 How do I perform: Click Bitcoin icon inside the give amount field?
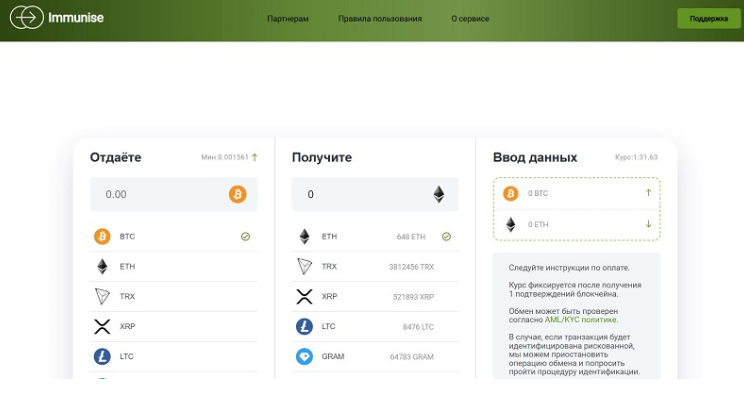click(x=238, y=194)
